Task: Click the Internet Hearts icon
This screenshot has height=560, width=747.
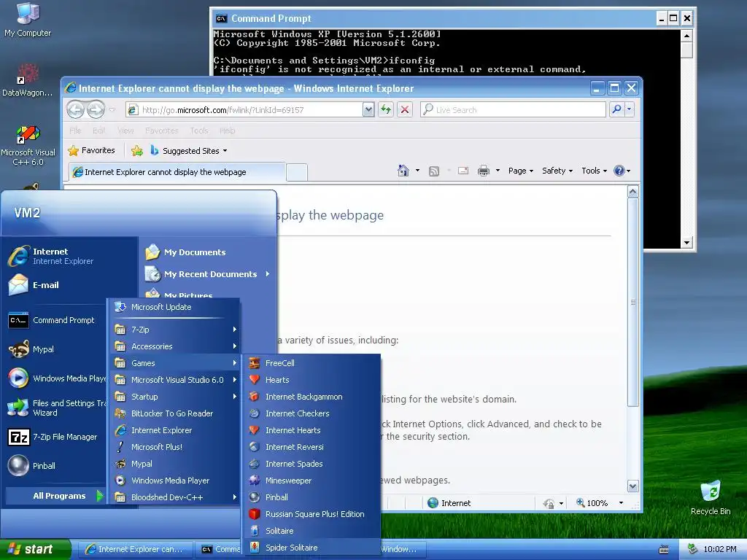Action: 255,430
